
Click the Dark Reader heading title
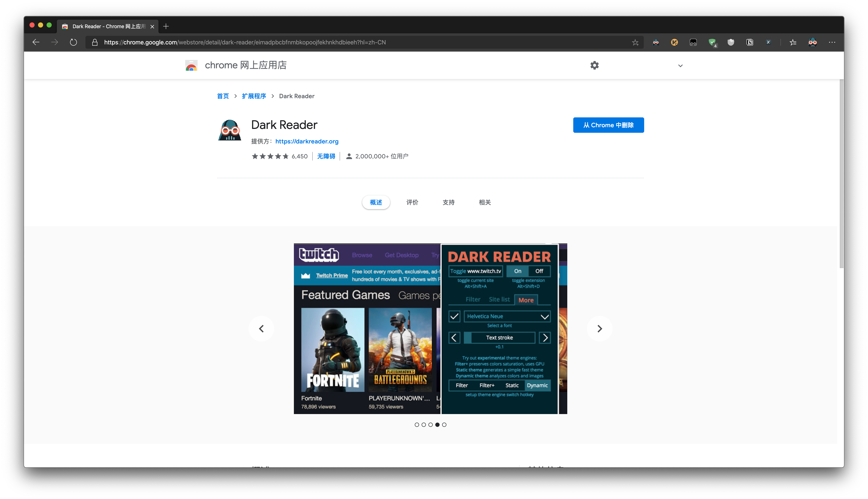point(284,125)
